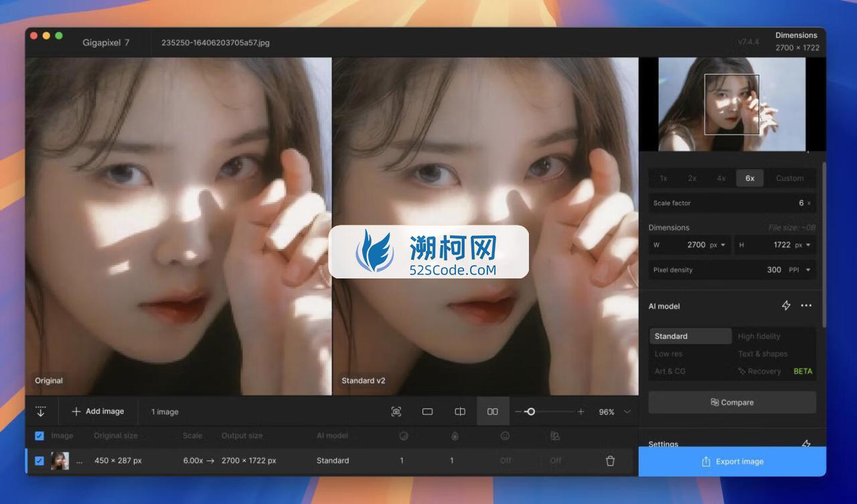Click the Original size column header
This screenshot has width=857, height=504.
116,436
